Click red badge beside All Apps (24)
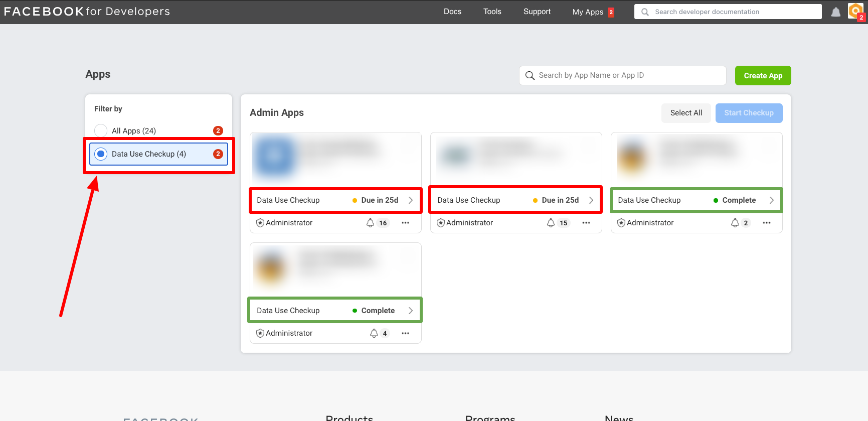 [218, 130]
